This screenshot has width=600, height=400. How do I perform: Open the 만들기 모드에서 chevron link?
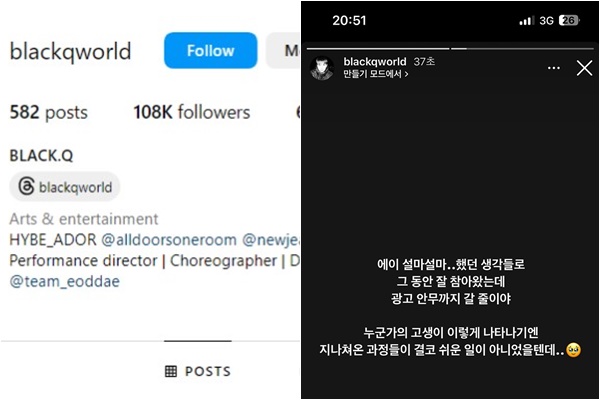375,73
